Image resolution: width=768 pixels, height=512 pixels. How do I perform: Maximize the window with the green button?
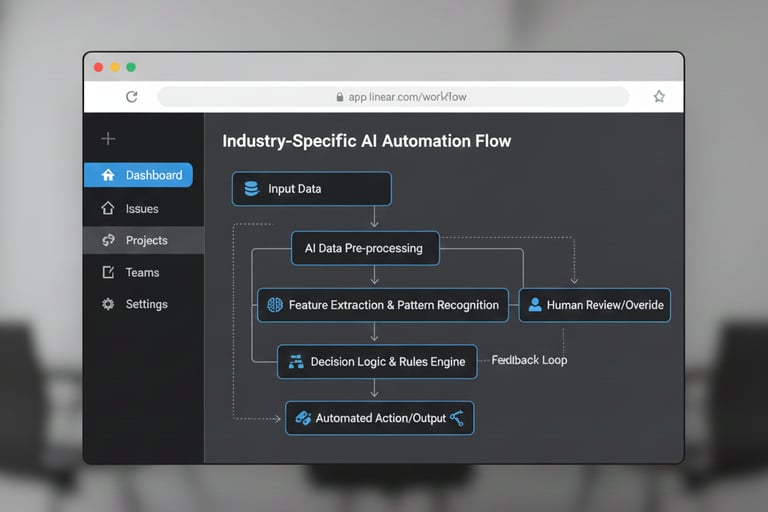tap(131, 67)
